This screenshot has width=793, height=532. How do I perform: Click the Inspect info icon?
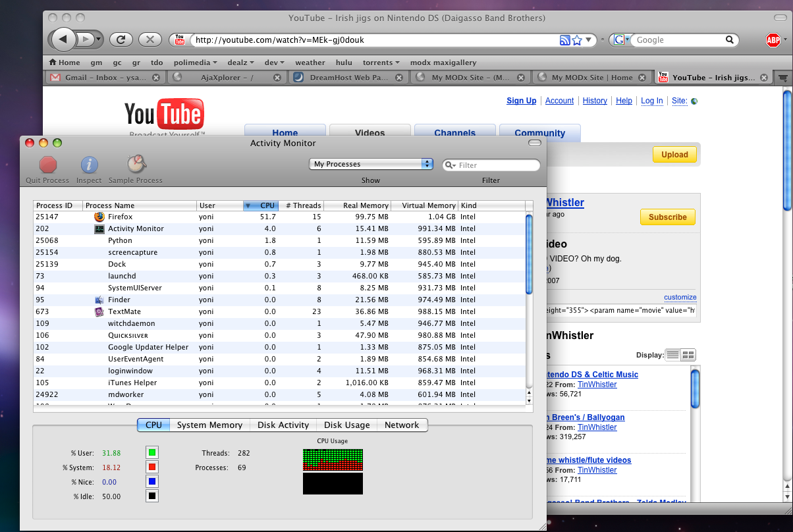[89, 165]
